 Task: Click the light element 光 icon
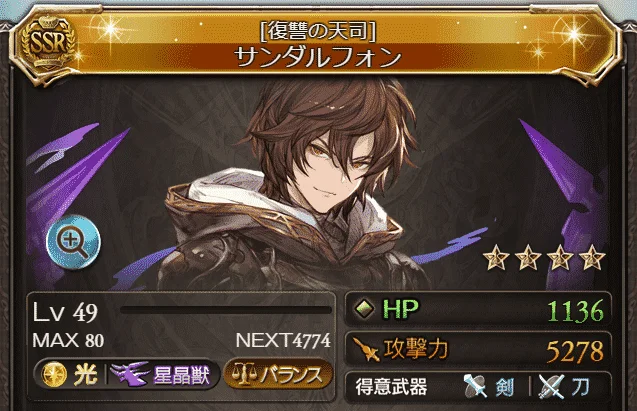pos(55,374)
